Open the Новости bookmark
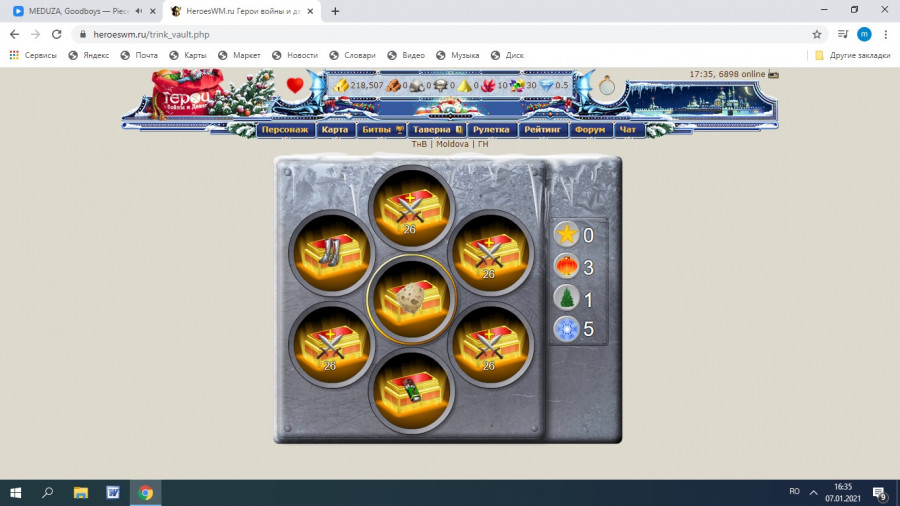Screen dimensions: 900x506 click(294, 55)
